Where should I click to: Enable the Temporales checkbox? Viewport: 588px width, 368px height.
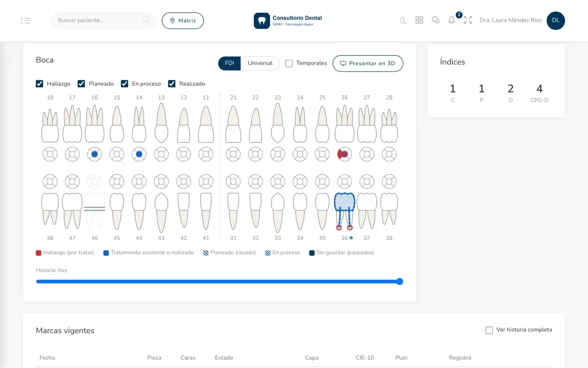[x=289, y=63]
